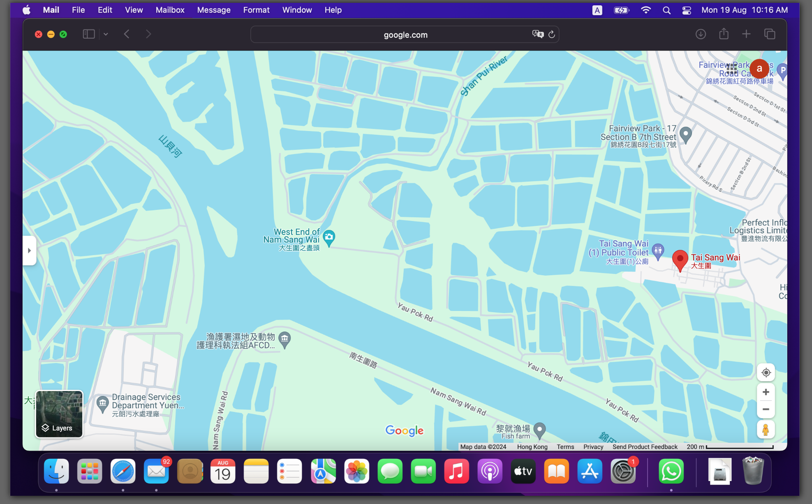This screenshot has width=812, height=504.
Task: Zoom out the map with minus button
Action: 766,409
